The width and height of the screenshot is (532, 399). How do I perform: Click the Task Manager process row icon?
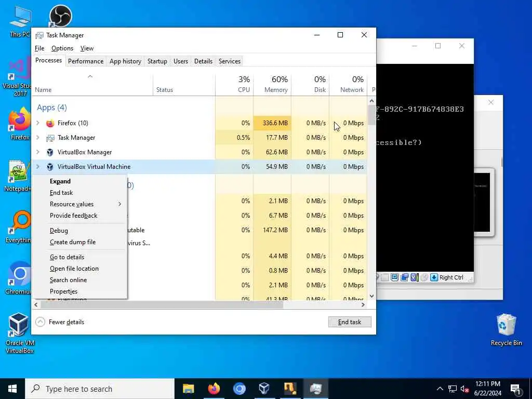50,138
